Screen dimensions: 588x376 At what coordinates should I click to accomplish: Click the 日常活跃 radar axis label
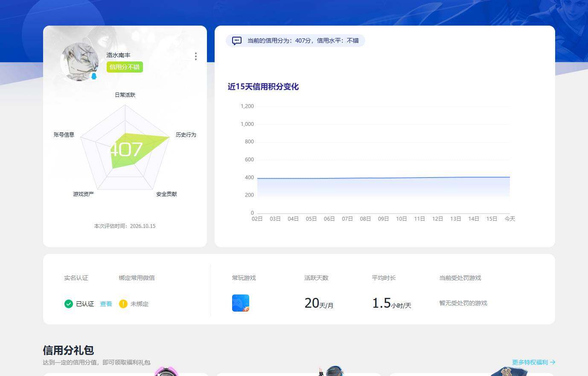click(125, 95)
